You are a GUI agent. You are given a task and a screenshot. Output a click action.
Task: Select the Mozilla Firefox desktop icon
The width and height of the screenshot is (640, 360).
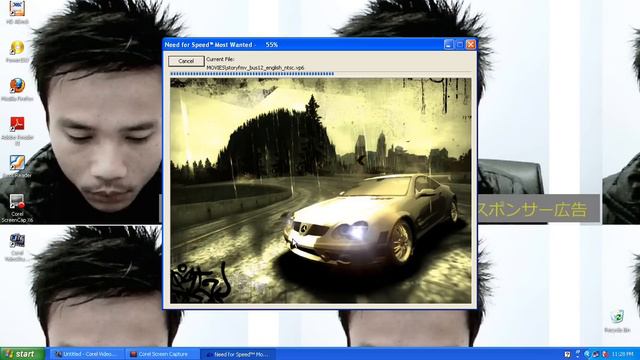click(x=17, y=90)
